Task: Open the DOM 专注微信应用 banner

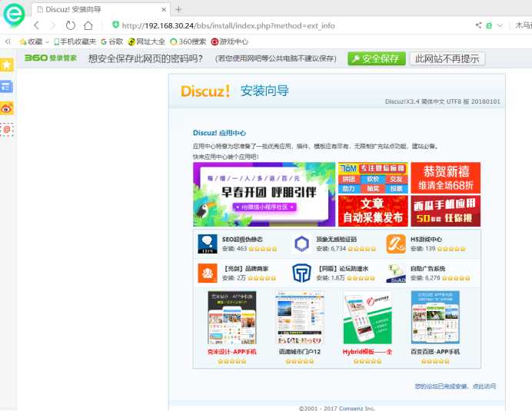Action: (x=373, y=178)
